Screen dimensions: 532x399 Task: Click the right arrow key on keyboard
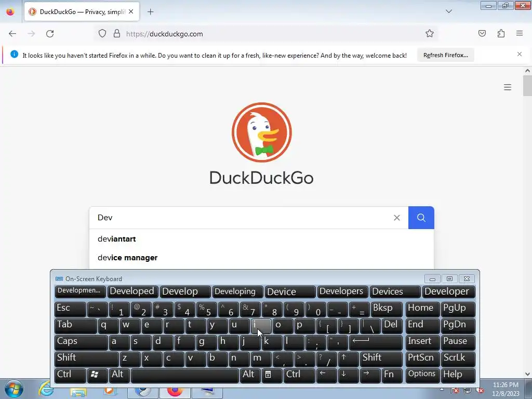pyautogui.click(x=369, y=375)
